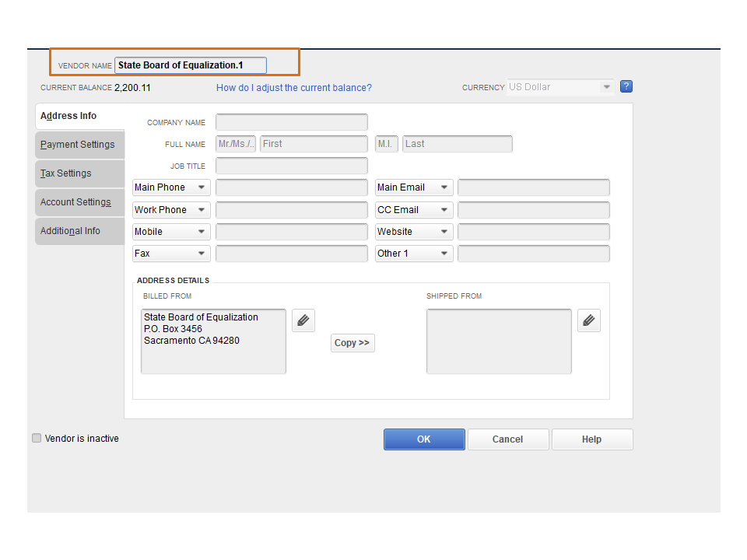The height and width of the screenshot is (560, 747).
Task: Click the M.I. middle initial field
Action: [387, 144]
